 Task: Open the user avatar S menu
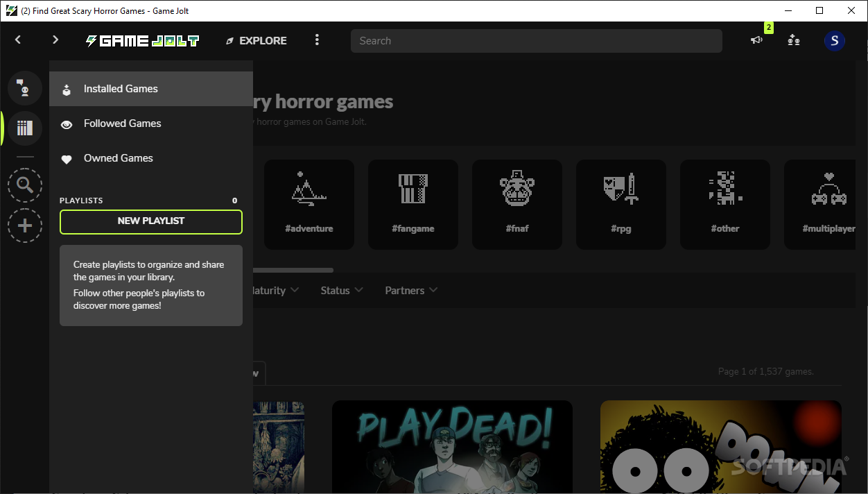coord(835,41)
